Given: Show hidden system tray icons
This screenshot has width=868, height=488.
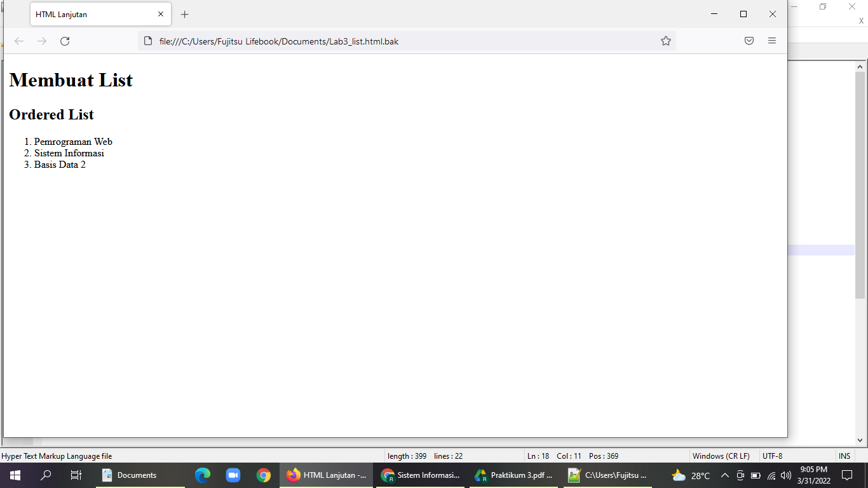Looking at the screenshot, I should [724, 475].
